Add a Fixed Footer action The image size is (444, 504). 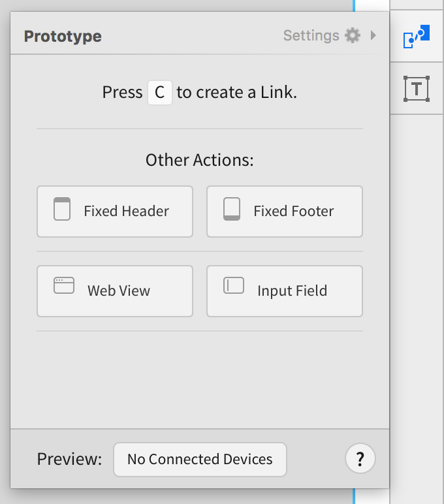(285, 212)
